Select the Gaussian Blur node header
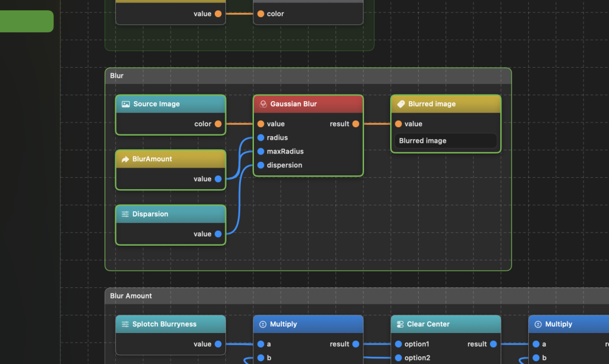The image size is (609, 364). [x=308, y=104]
